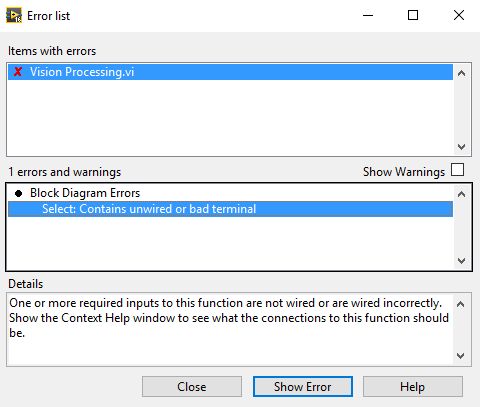Minimize the Error list window
This screenshot has width=480, height=407.
368,15
